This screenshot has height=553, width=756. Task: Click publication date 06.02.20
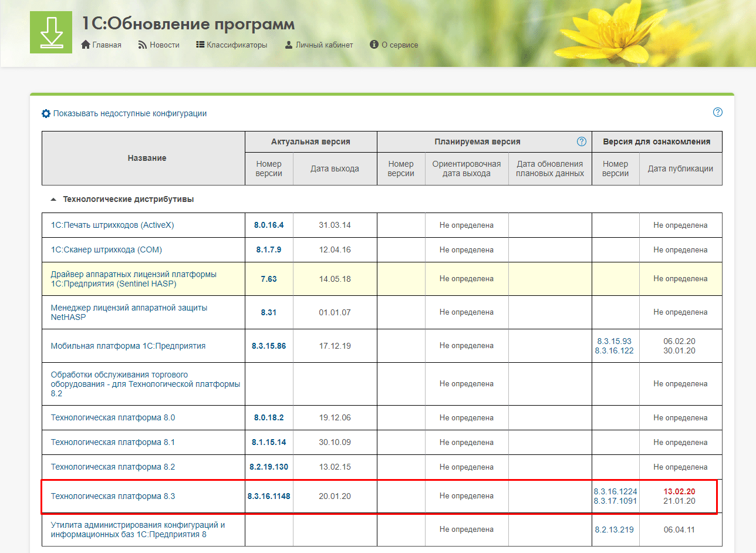680,341
